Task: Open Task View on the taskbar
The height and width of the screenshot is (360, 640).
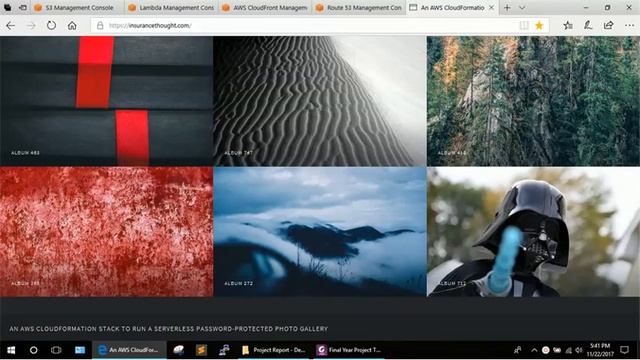Action: [56, 350]
